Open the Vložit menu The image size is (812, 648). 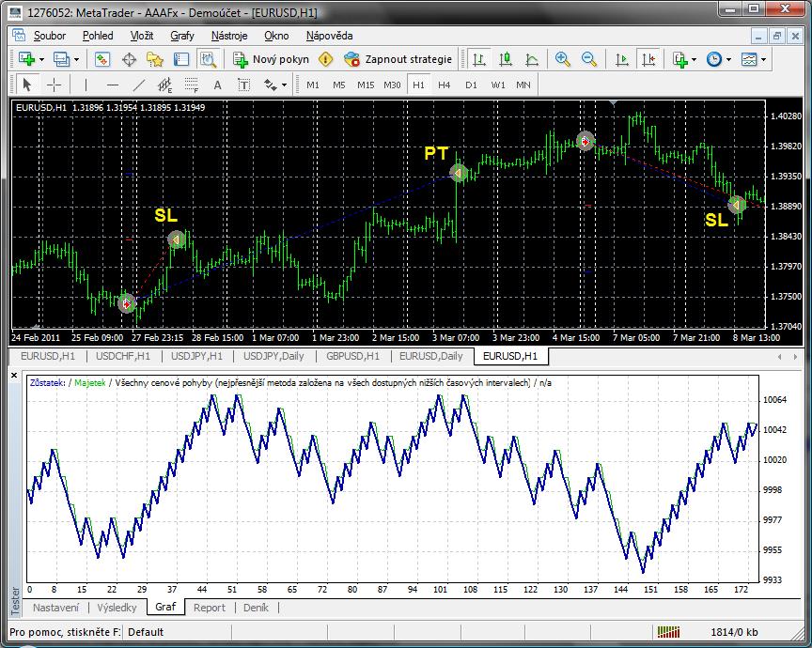tap(142, 36)
